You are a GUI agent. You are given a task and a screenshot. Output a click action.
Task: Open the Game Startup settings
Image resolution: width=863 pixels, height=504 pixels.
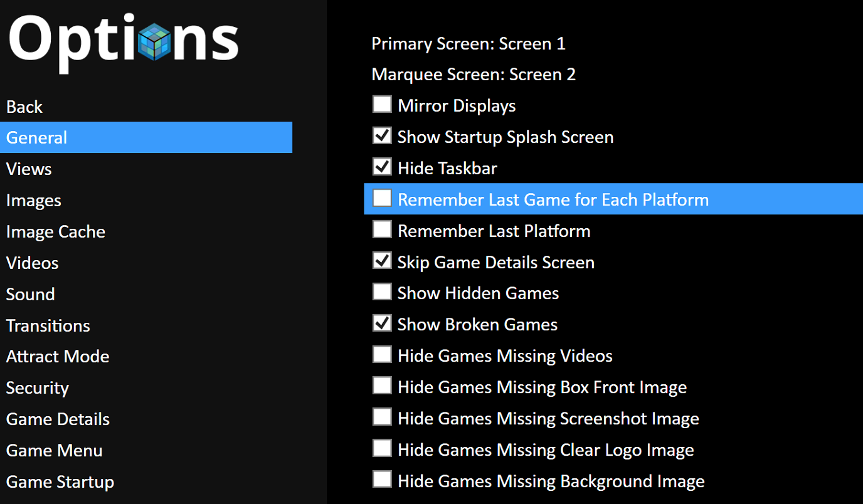click(x=60, y=482)
